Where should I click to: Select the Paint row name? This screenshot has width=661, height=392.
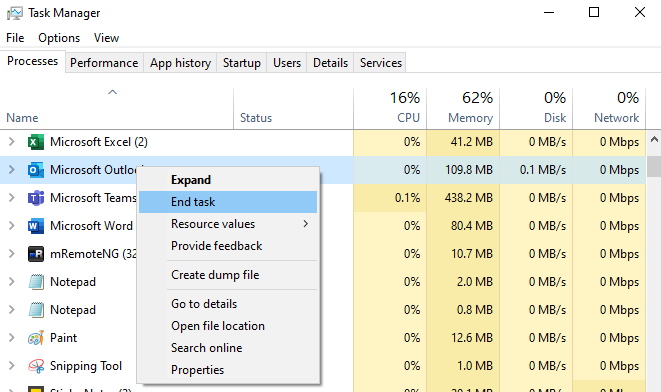click(x=64, y=338)
